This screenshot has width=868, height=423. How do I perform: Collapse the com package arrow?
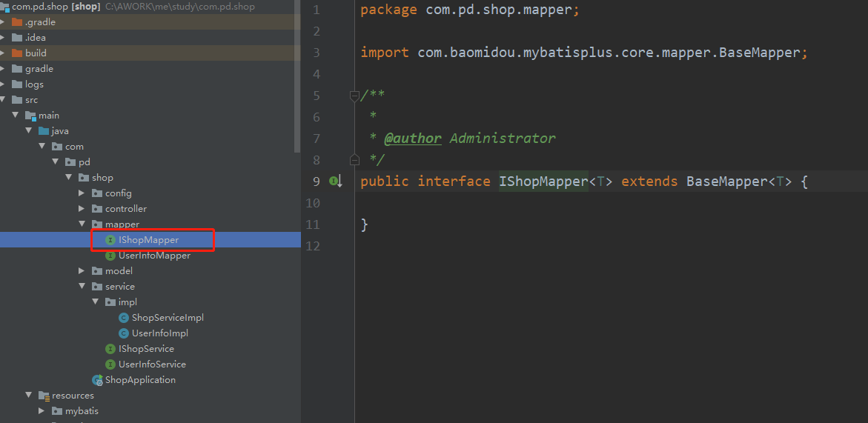click(x=42, y=146)
